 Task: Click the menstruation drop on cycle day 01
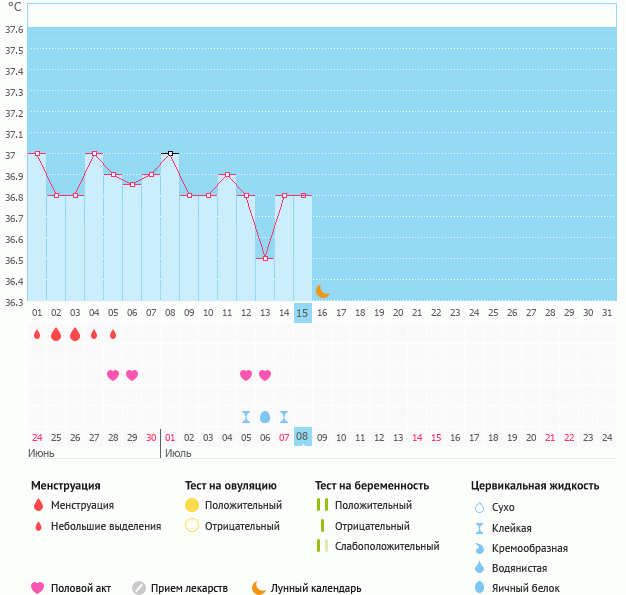point(37,334)
